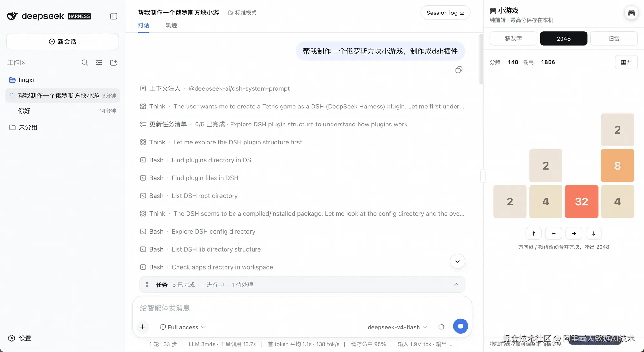Image resolution: width=644 pixels, height=352 pixels.
Task: Click the Bash icon for Find plugins directory
Action: pos(143,160)
